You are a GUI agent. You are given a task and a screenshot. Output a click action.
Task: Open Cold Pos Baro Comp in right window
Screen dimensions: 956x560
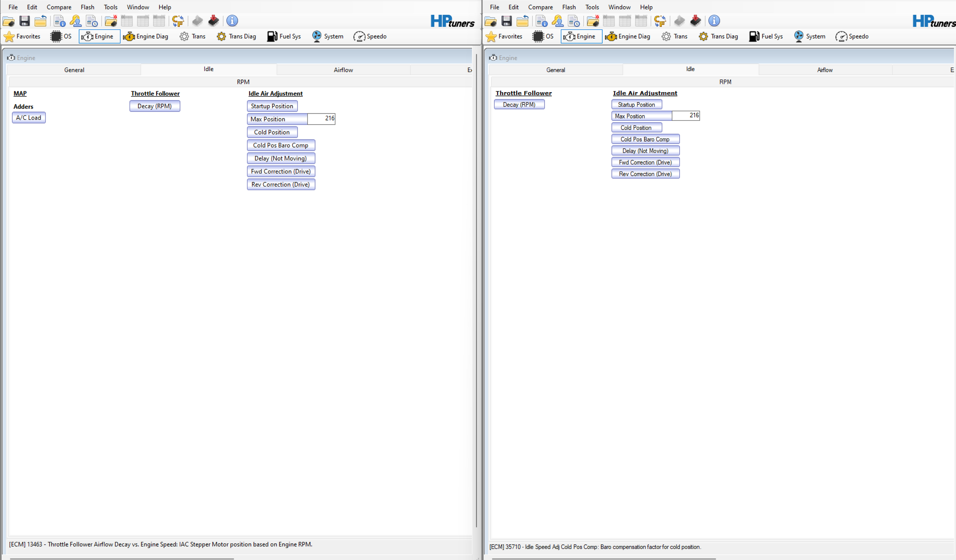click(x=645, y=139)
